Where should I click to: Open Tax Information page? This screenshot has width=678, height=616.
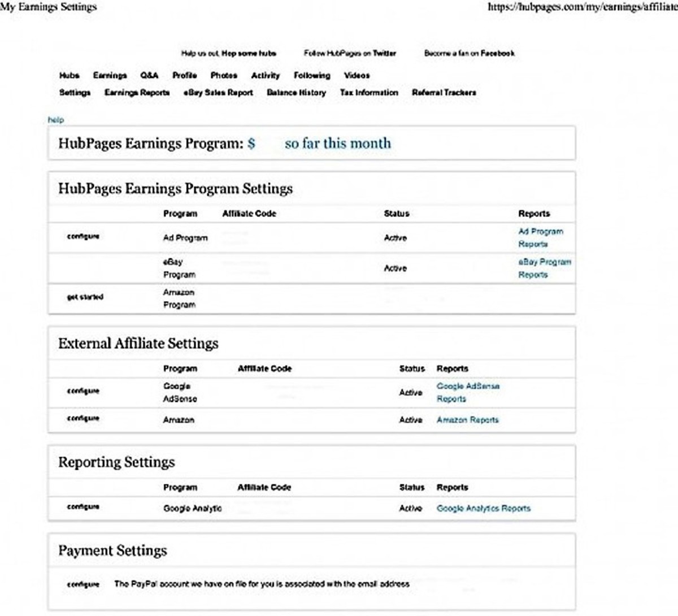pos(369,92)
